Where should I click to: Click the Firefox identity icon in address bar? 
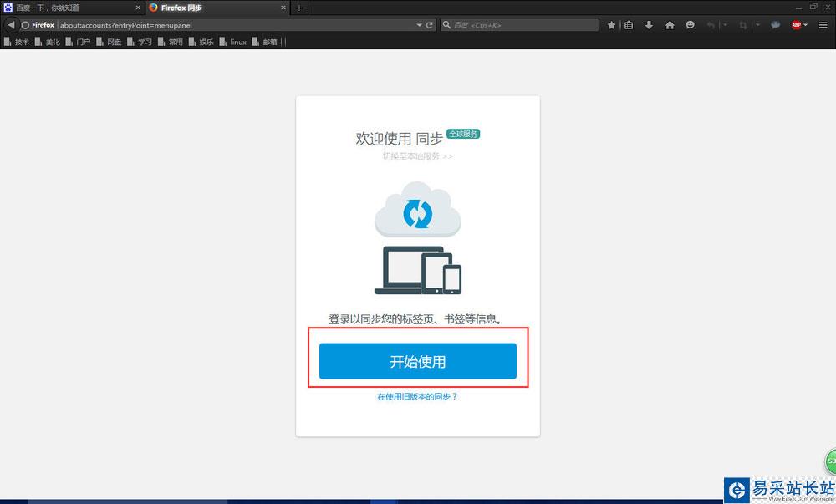(38, 25)
